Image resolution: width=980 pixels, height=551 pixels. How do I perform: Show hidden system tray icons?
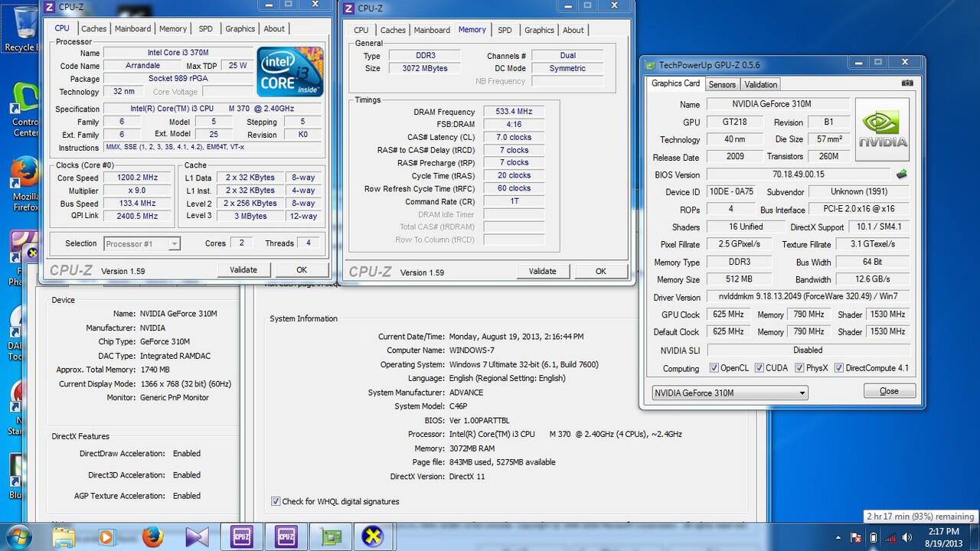[x=838, y=538]
